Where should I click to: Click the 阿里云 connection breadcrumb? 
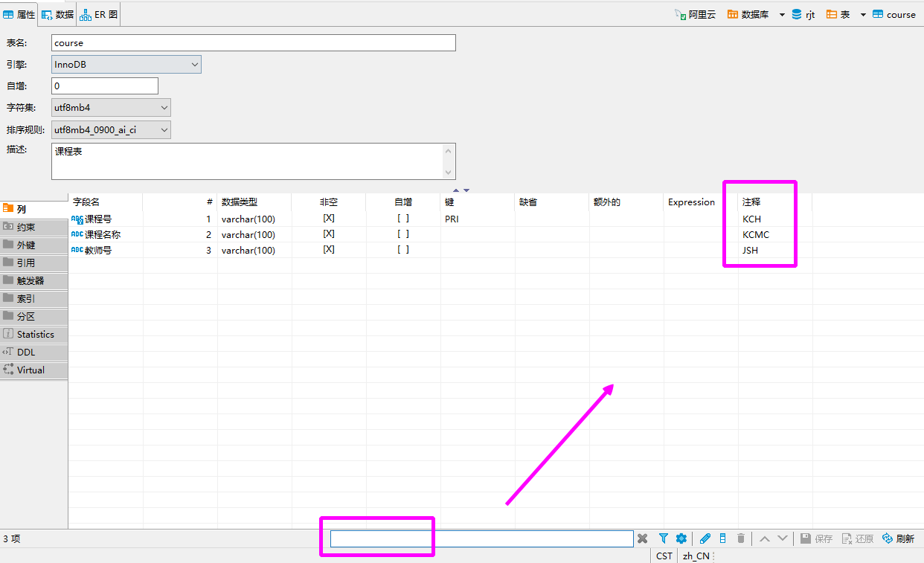coord(695,14)
